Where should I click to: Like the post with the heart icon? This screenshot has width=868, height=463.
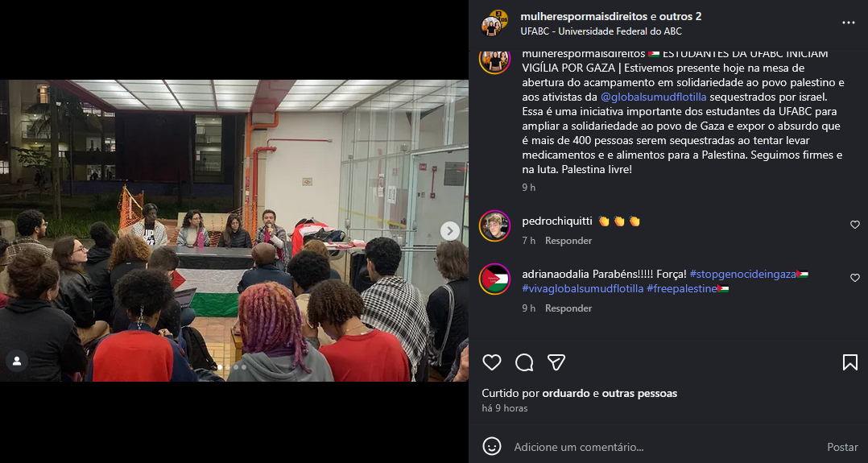491,363
